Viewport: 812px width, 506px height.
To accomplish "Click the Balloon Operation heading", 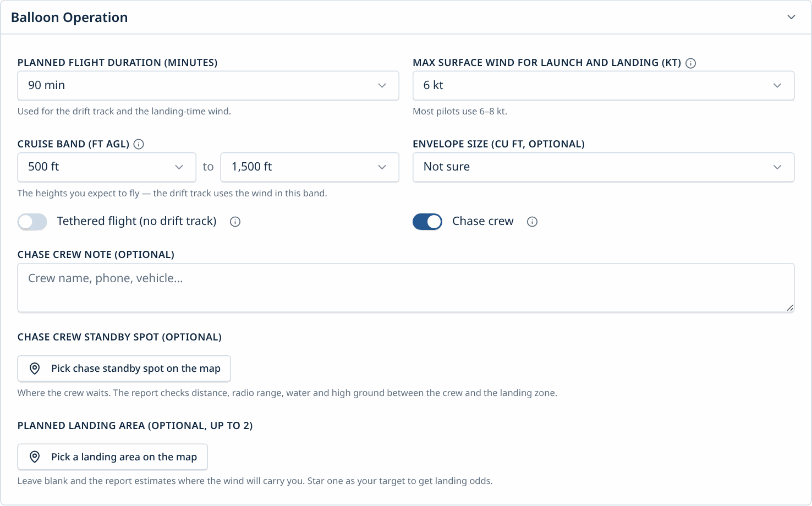I will [69, 18].
